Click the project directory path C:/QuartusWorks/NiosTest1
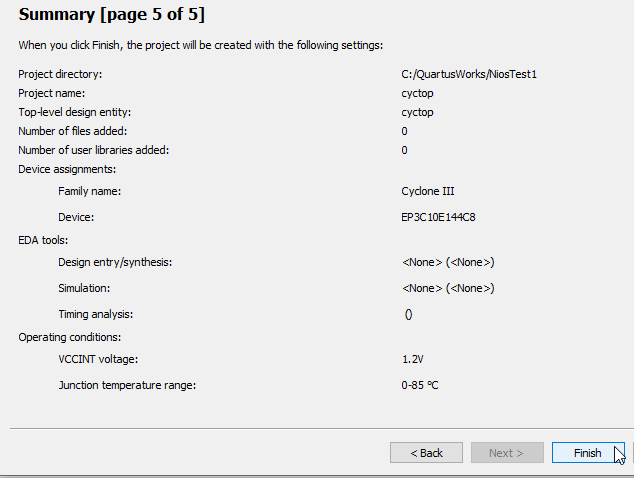The image size is (634, 478). coord(469,74)
